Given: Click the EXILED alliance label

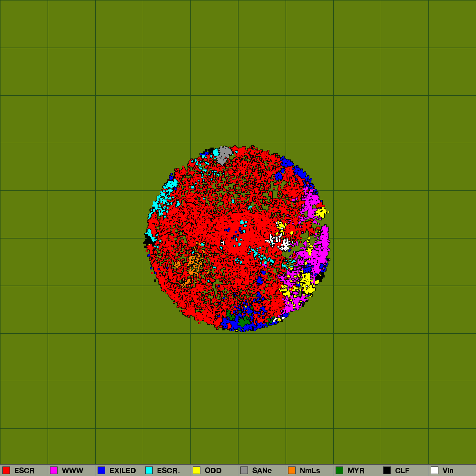Looking at the screenshot, I should pos(122,471).
